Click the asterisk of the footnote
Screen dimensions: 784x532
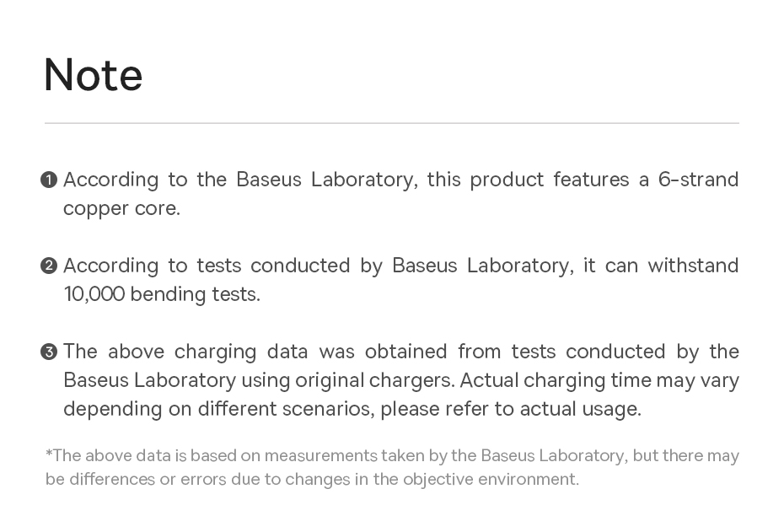(x=49, y=453)
